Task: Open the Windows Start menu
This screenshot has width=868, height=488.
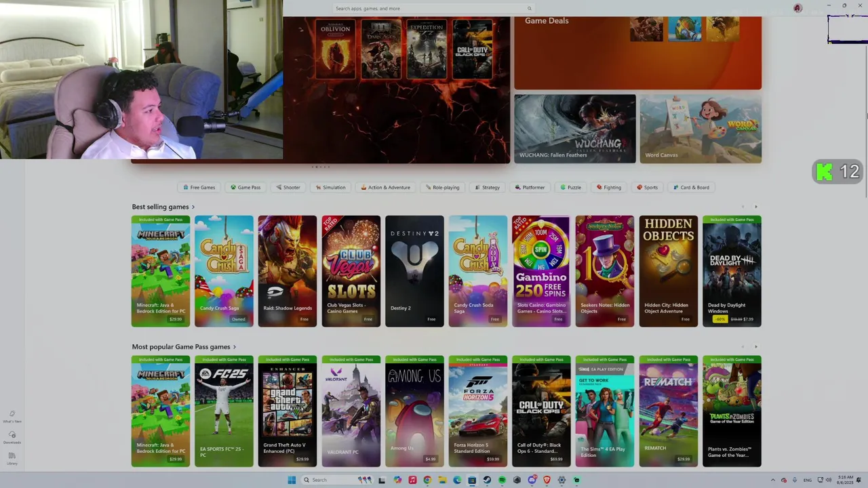Action: click(x=292, y=480)
